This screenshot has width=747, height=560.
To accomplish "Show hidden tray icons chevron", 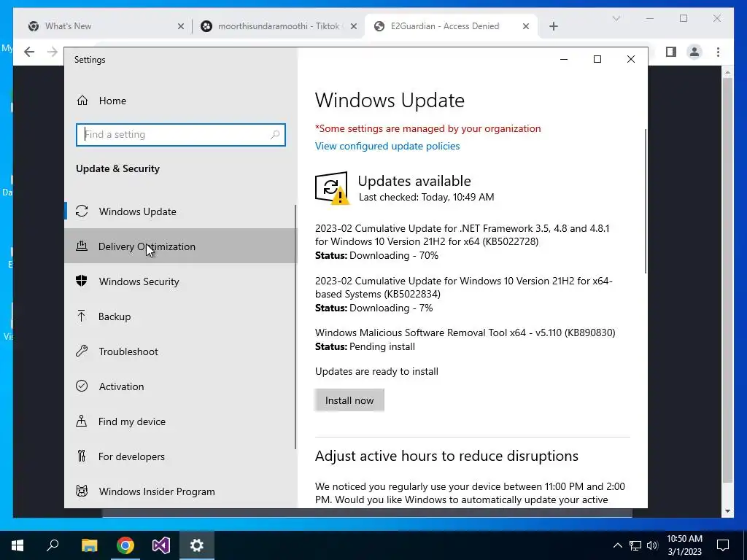I will click(617, 545).
